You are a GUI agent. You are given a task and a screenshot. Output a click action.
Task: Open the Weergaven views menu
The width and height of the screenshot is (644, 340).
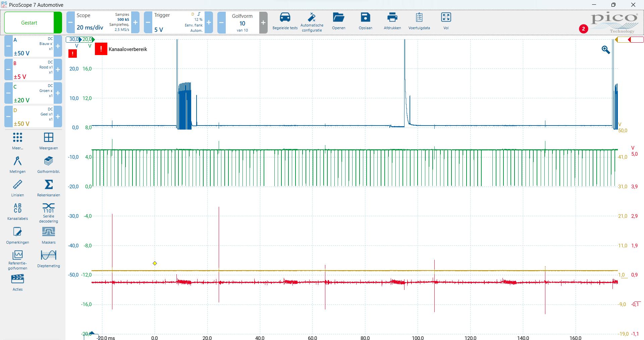click(x=49, y=138)
